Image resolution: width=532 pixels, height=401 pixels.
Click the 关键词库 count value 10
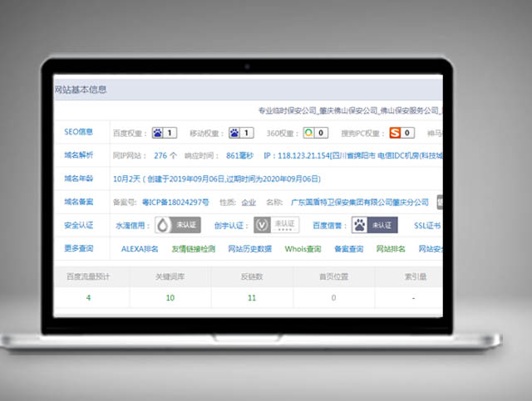170,296
